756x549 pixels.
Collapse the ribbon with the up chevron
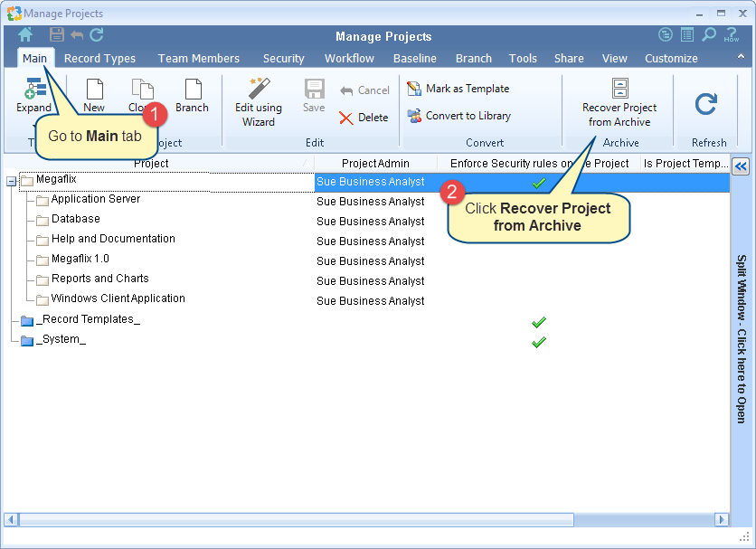[x=741, y=56]
